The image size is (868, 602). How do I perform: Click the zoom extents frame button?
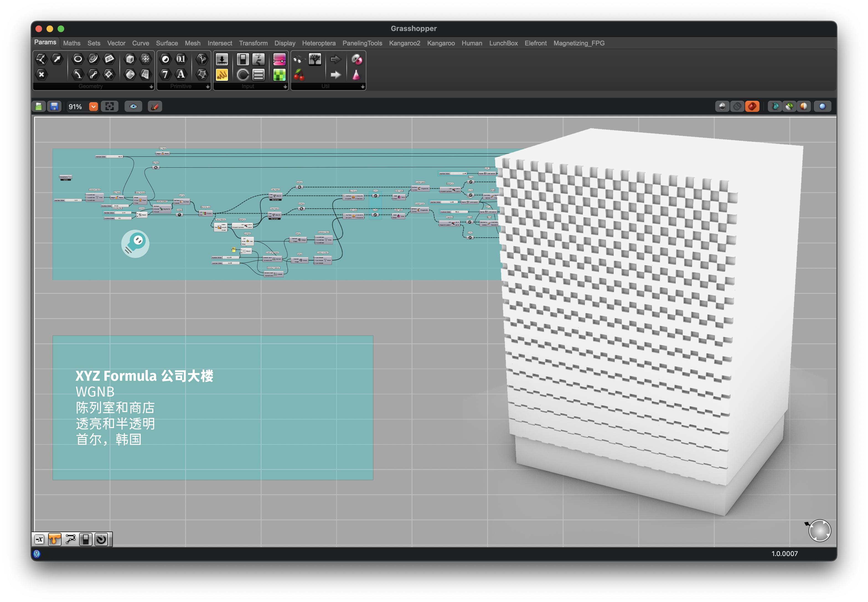[110, 107]
